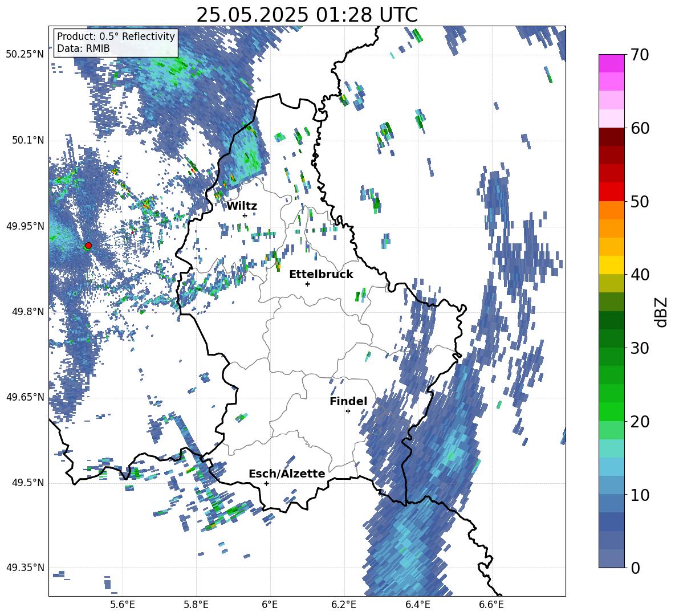Click the dBZ colorbar axis label
The image size is (675, 616).
(662, 312)
